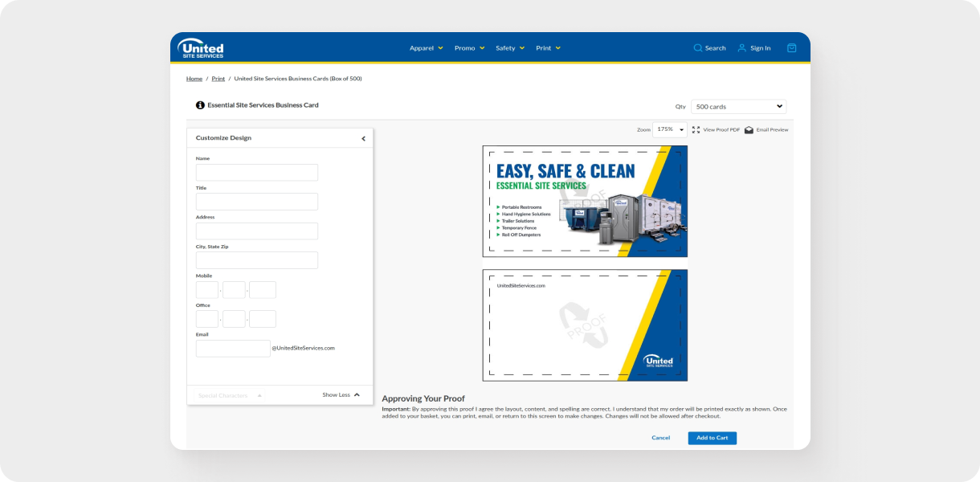Click Sign In text in header
980x482 pixels.
760,48
